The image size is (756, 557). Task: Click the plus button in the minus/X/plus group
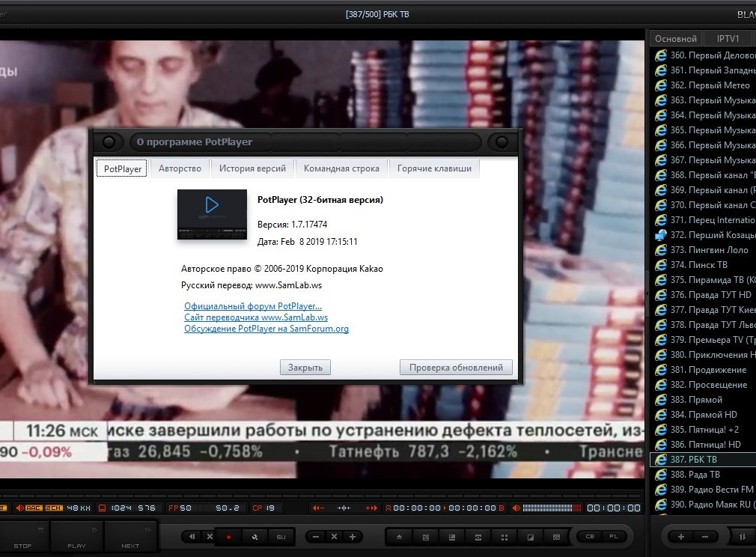[353, 537]
